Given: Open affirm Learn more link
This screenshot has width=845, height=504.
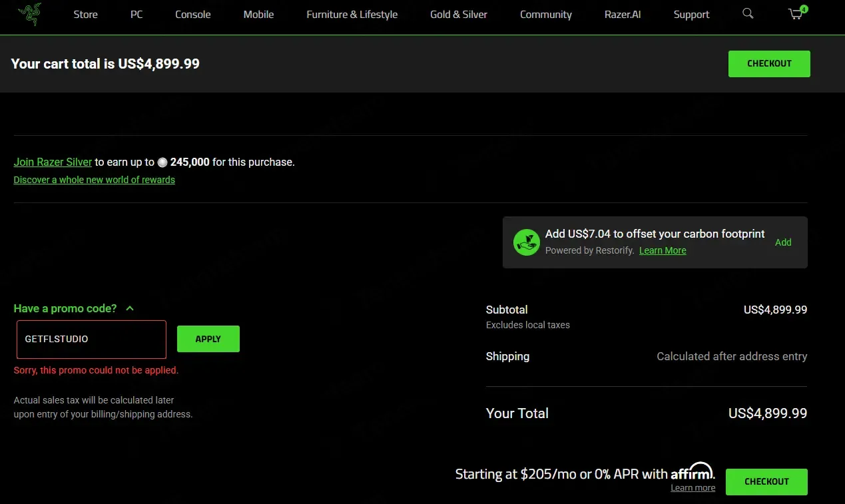Looking at the screenshot, I should coord(693,488).
